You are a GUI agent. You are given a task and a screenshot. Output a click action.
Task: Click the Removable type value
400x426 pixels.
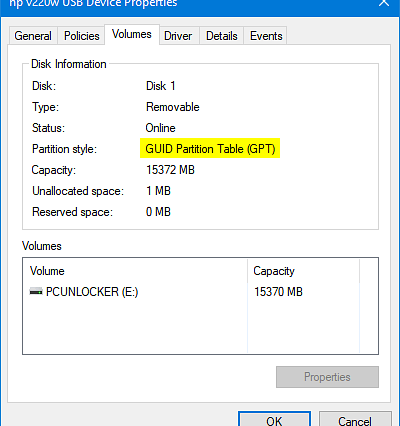coord(173,107)
